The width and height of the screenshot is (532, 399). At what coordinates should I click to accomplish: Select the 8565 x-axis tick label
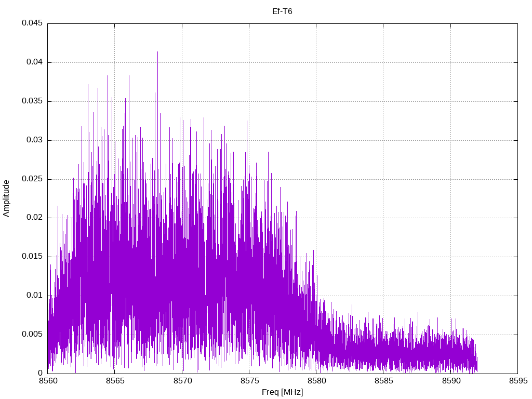pos(115,381)
